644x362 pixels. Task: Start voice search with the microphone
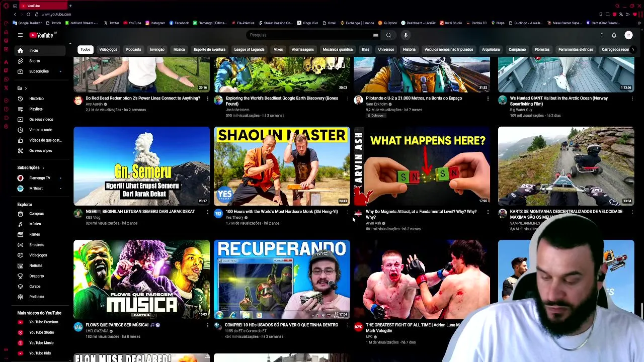click(x=406, y=35)
